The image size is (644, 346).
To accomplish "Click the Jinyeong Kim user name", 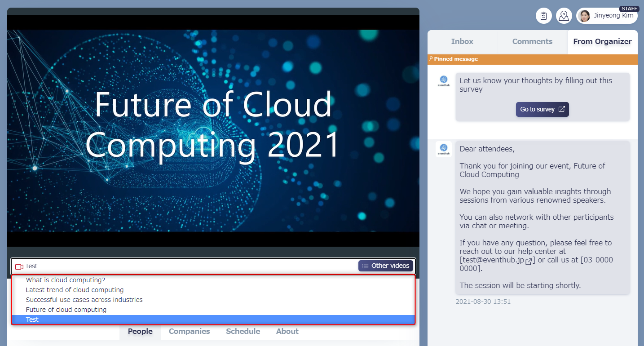I will click(x=613, y=16).
